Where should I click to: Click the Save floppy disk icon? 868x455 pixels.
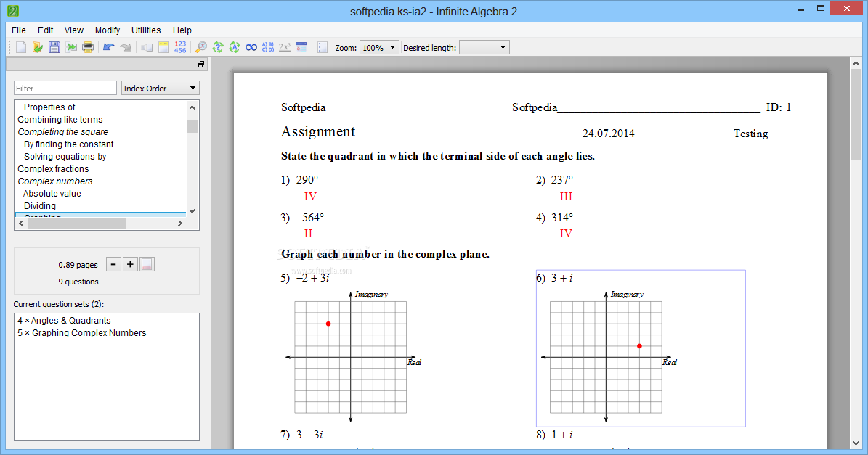pos(54,48)
